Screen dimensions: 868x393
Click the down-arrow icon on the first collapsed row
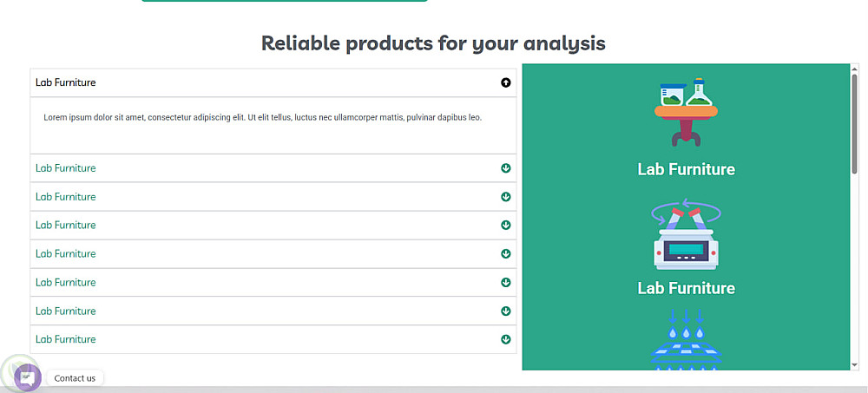506,168
